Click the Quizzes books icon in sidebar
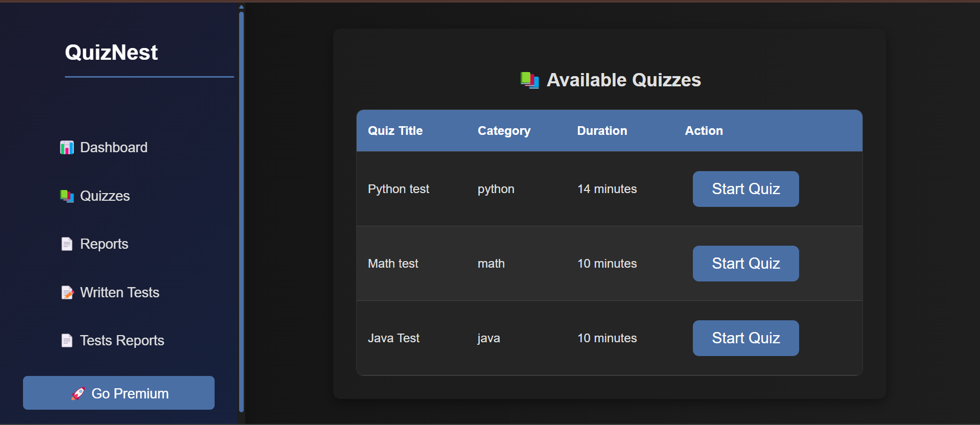 (x=67, y=196)
